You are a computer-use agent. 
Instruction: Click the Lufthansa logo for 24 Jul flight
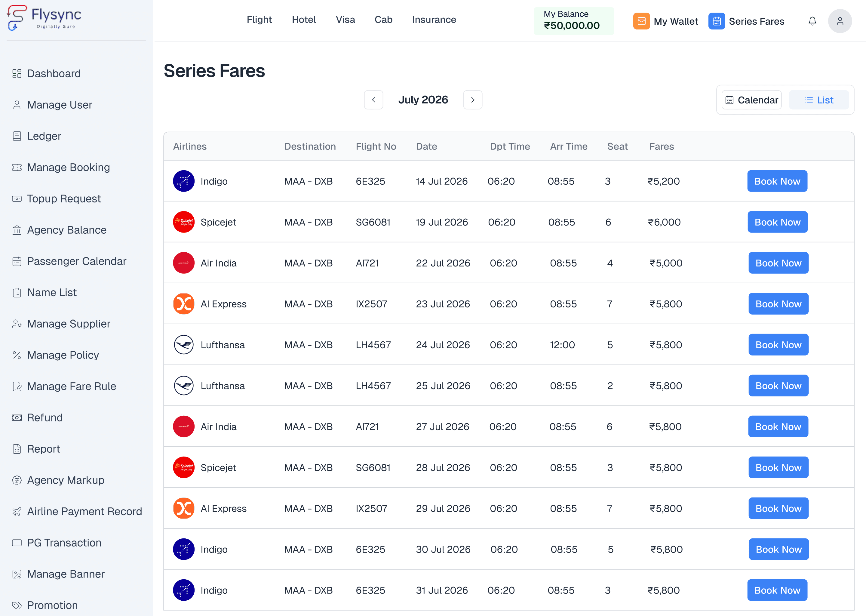[183, 345]
